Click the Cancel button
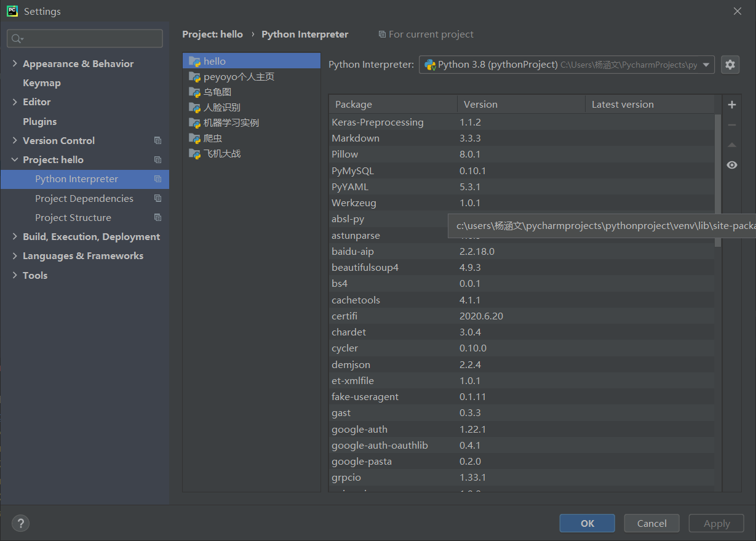The width and height of the screenshot is (756, 541). (651, 523)
